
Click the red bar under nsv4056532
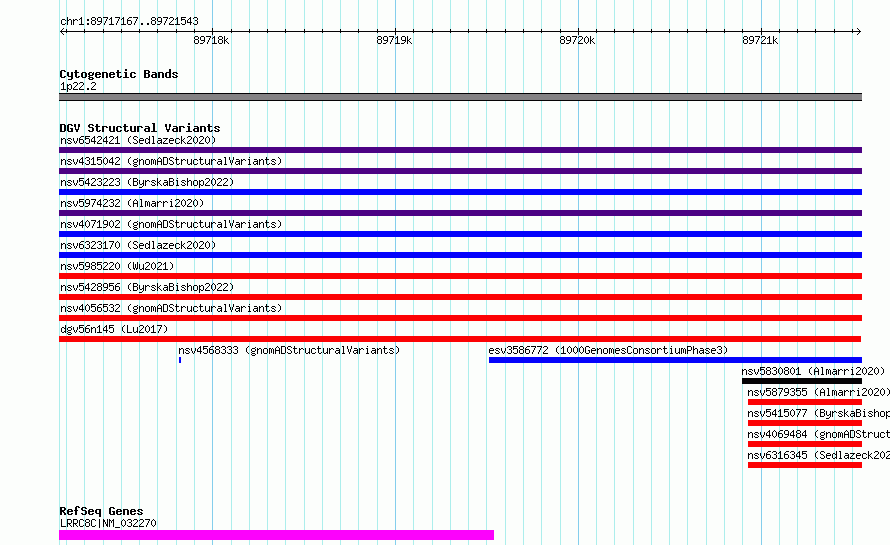click(x=460, y=318)
